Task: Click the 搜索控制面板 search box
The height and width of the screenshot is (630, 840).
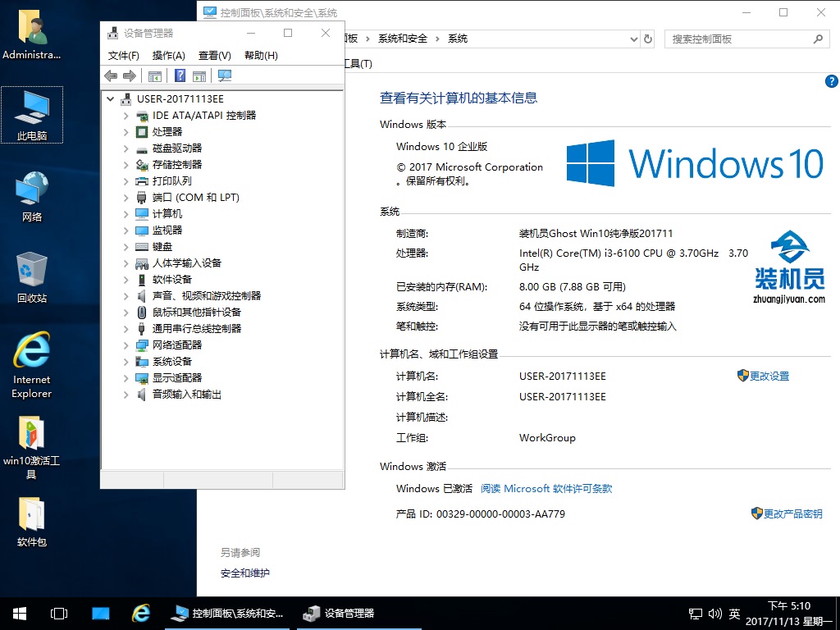Action: (738, 39)
